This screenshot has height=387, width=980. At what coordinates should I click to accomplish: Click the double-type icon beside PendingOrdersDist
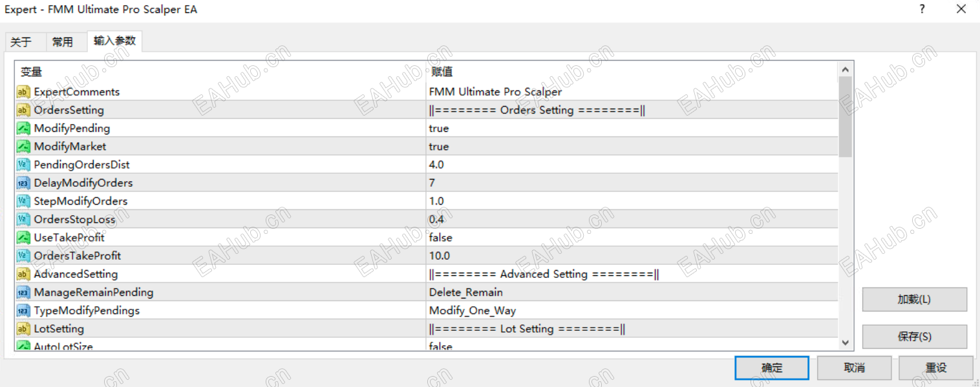[x=24, y=165]
